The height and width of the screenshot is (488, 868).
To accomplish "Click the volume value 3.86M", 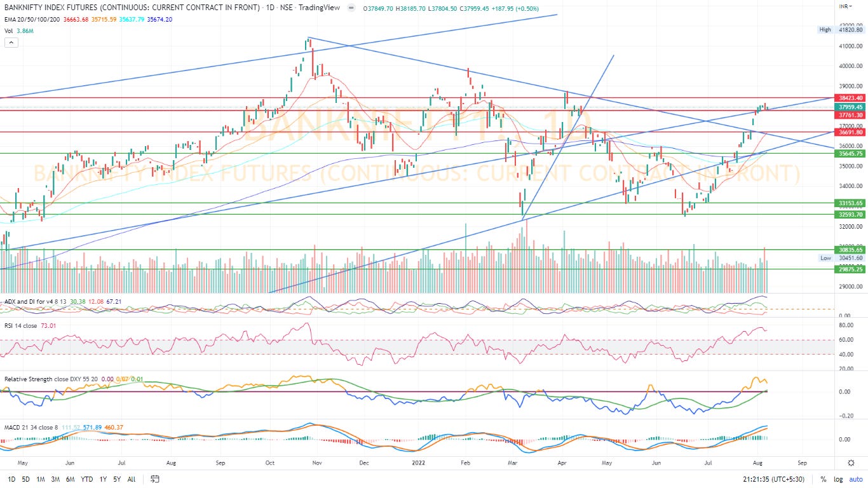I will tap(25, 30).
